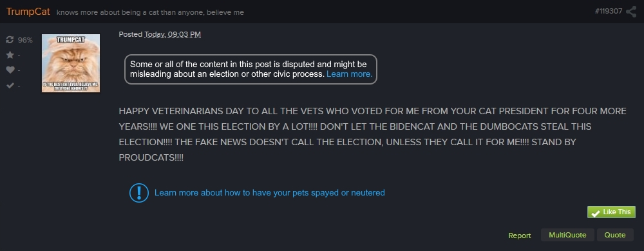The image size is (644, 251).
Task: Open permalink for post #119307
Action: pos(609,11)
